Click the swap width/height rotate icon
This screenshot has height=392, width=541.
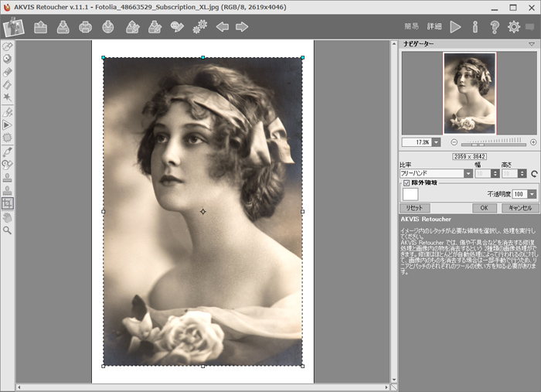point(534,173)
